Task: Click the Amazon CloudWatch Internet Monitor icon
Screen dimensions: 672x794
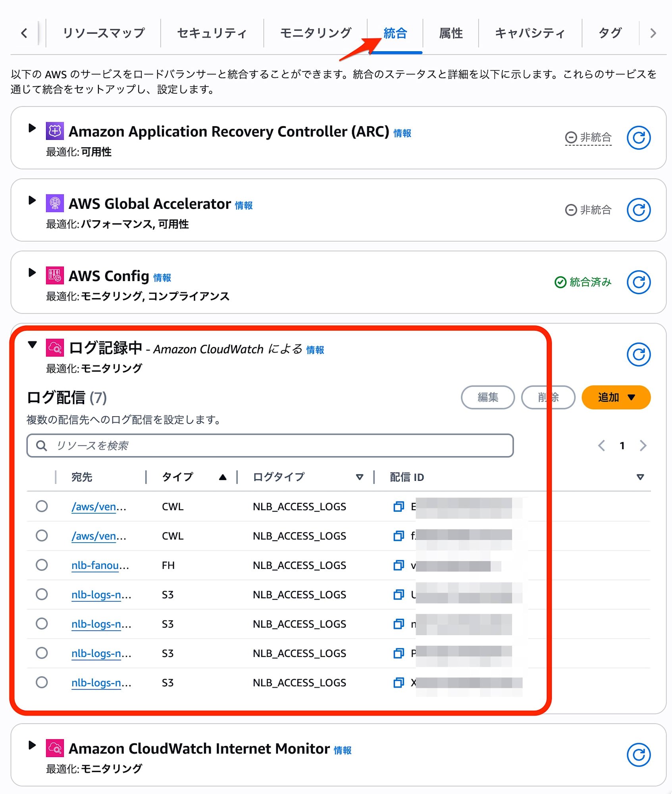Action: (54, 748)
